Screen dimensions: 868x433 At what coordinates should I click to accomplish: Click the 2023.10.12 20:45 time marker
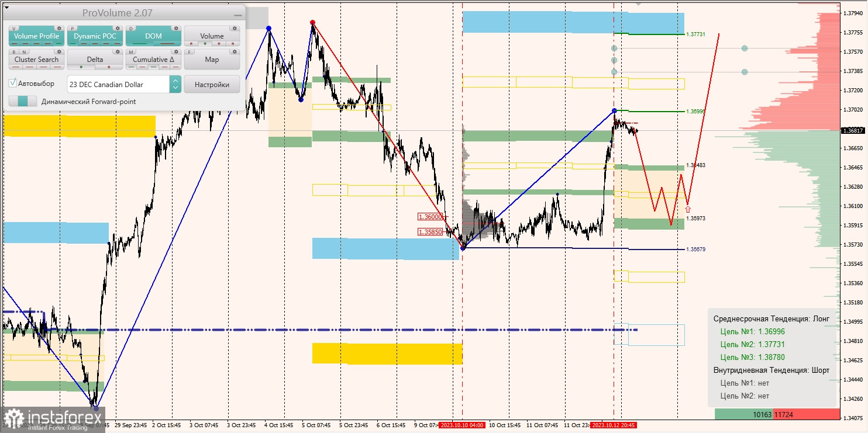[614, 425]
